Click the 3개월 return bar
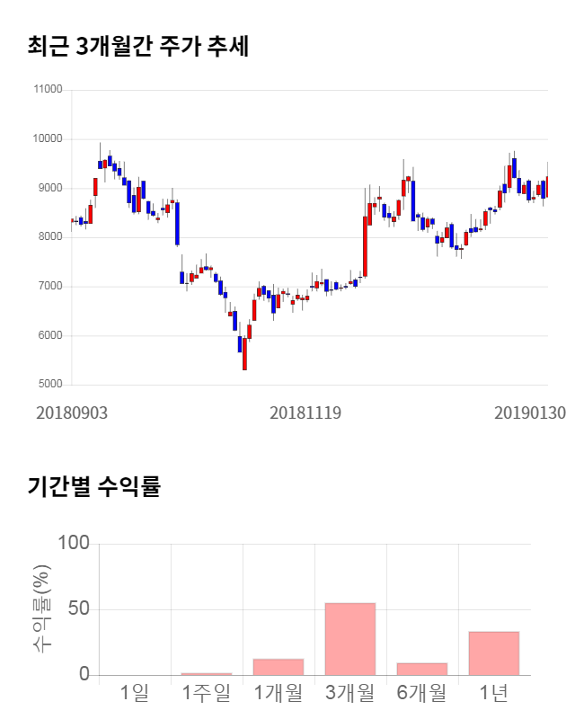 pyautogui.click(x=349, y=639)
